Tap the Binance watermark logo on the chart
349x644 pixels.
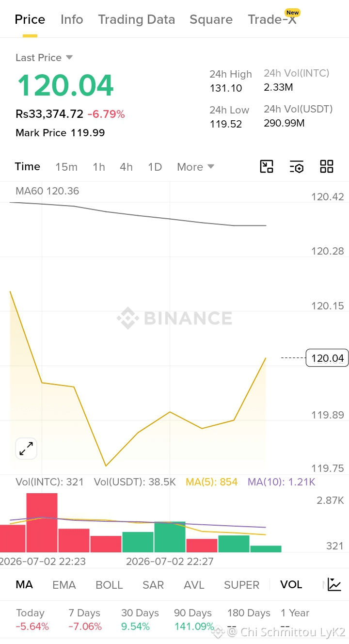(174, 318)
